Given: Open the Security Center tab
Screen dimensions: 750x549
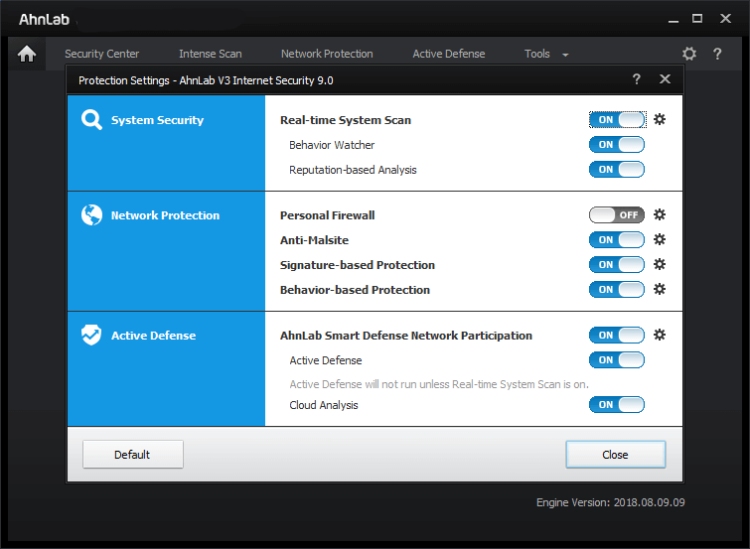Looking at the screenshot, I should [102, 54].
